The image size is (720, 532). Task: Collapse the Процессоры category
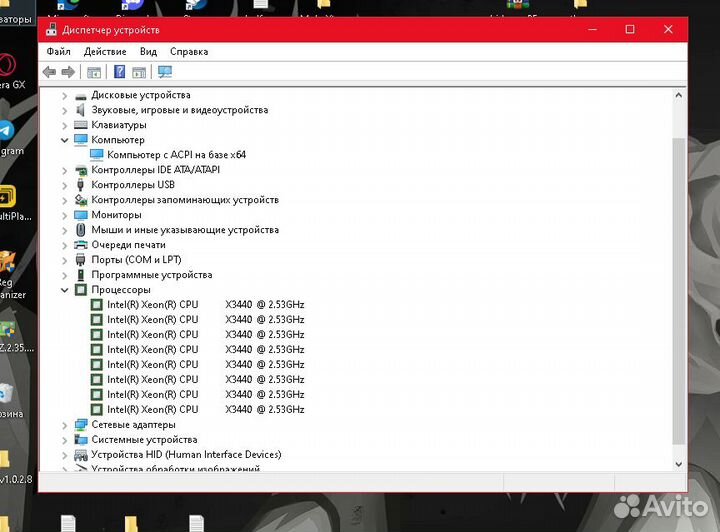[65, 290]
